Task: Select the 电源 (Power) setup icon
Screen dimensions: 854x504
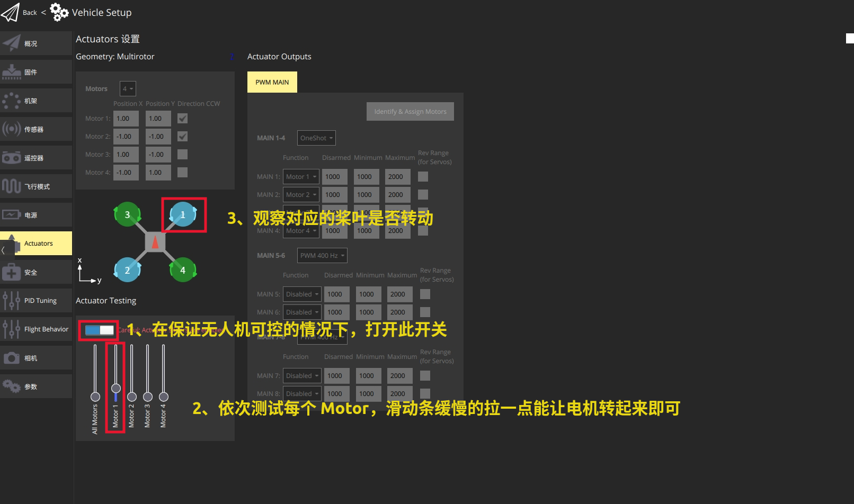Action: point(36,214)
